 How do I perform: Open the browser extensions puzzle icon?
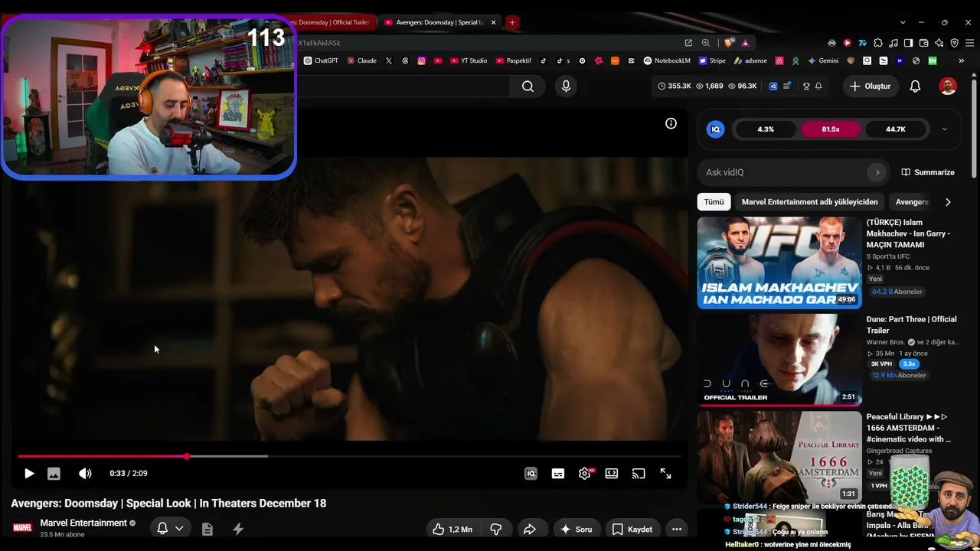[878, 43]
